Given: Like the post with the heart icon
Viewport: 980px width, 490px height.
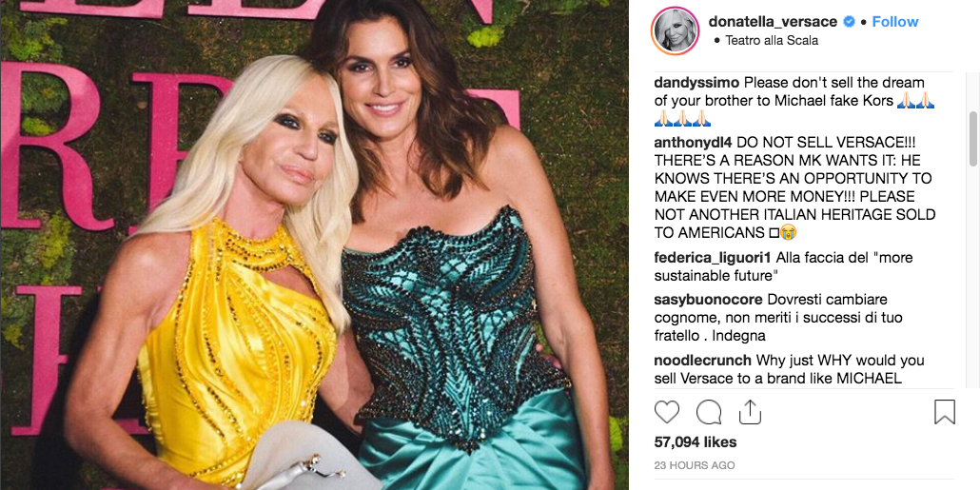Looking at the screenshot, I should click(666, 412).
